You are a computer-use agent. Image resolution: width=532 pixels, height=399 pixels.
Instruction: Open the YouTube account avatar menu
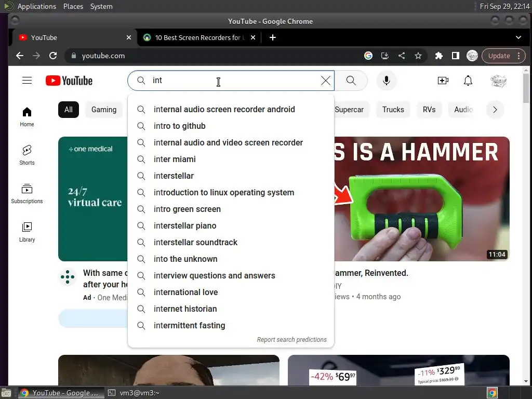[498, 81]
